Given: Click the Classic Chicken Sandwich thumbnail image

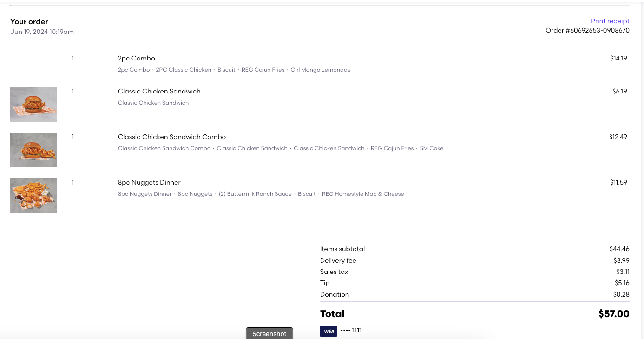Looking at the screenshot, I should tap(33, 104).
